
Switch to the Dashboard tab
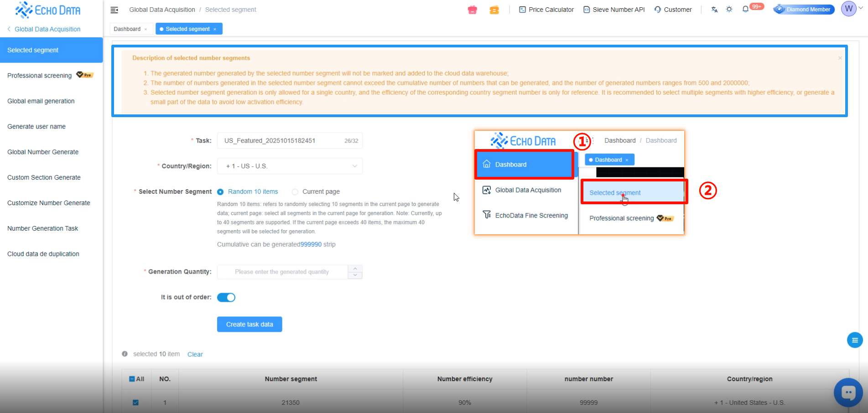(127, 29)
